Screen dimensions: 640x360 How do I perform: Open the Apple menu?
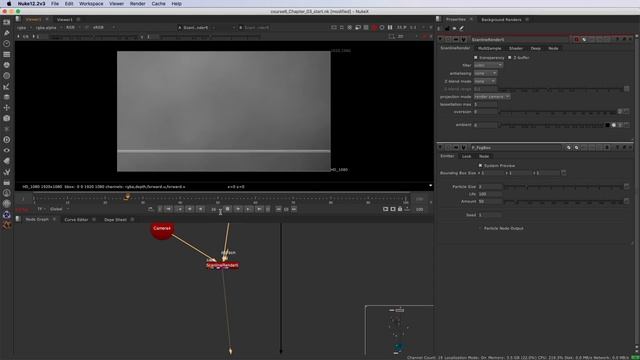[x=9, y=4]
